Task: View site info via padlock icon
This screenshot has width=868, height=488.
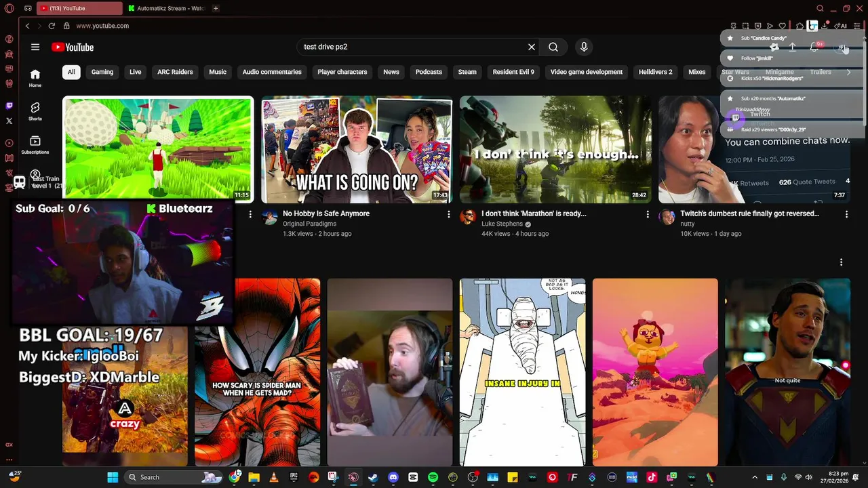Action: (66, 26)
